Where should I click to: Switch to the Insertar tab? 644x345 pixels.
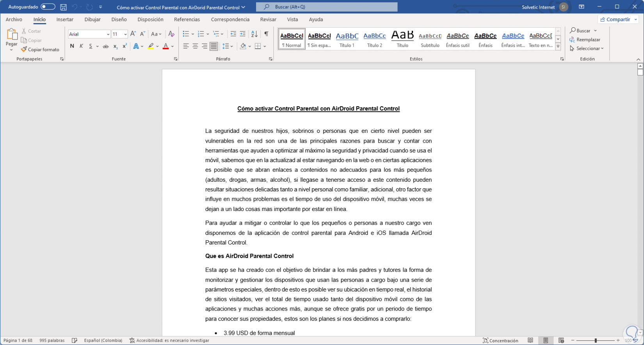[x=65, y=20]
